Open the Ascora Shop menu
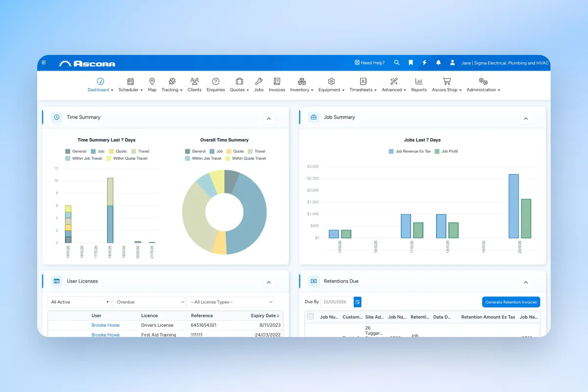This screenshot has width=588, height=392. pyautogui.click(x=447, y=85)
